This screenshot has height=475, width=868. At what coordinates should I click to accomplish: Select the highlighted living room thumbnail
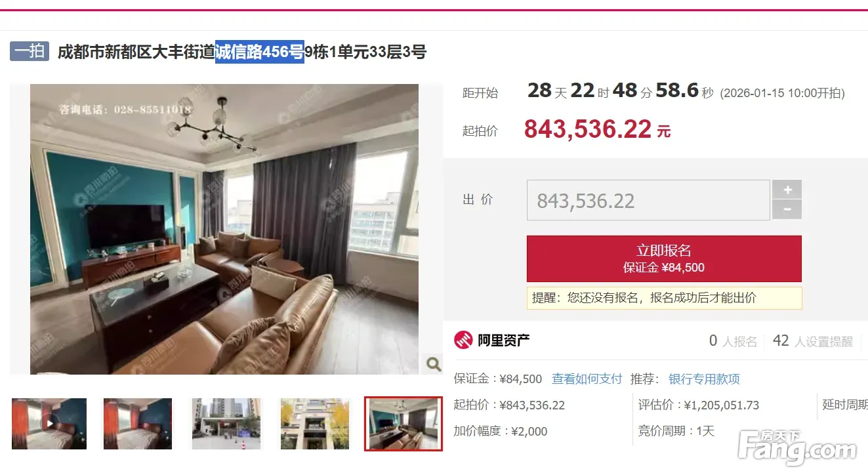click(403, 424)
